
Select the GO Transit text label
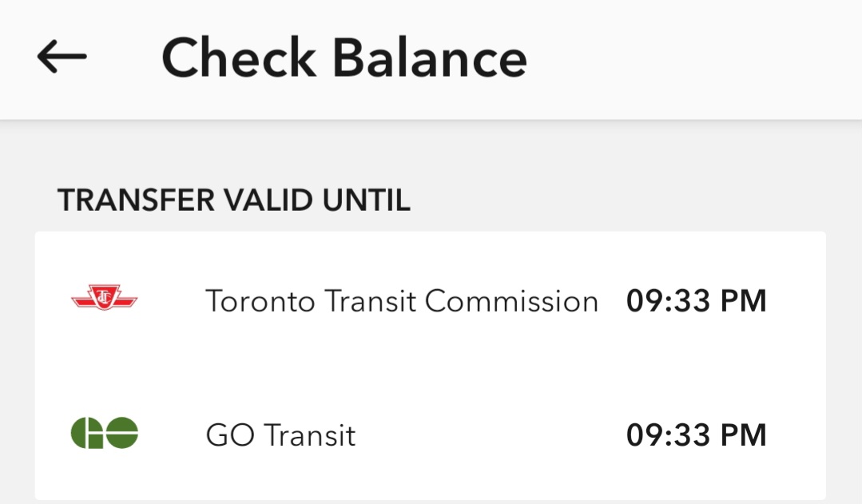[280, 435]
